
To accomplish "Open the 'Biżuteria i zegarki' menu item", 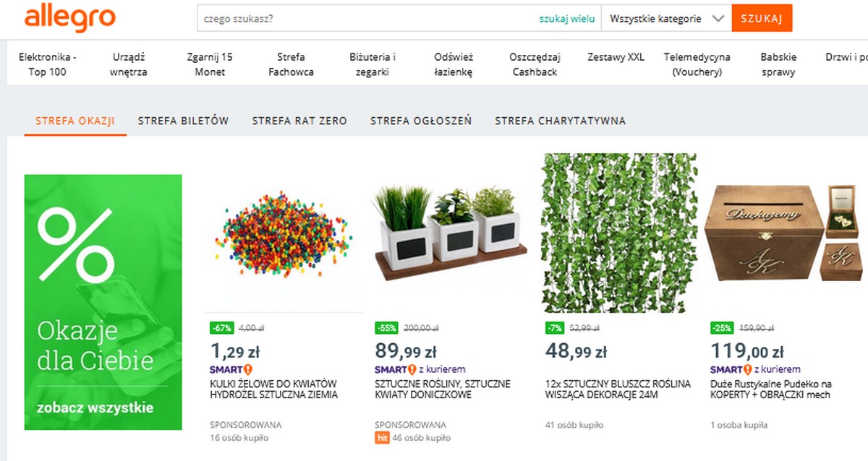I will pos(373,64).
